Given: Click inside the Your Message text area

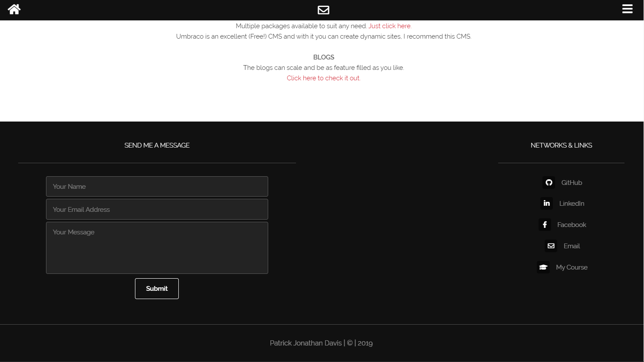Looking at the screenshot, I should [x=157, y=247].
